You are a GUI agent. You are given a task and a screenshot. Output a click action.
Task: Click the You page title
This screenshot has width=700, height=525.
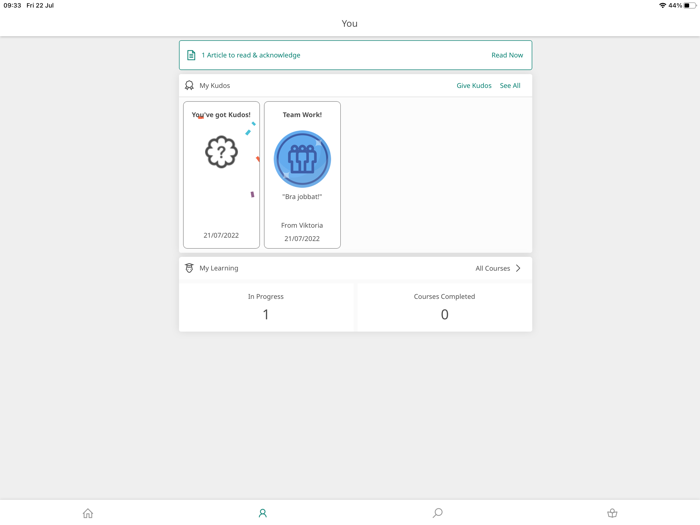click(350, 23)
